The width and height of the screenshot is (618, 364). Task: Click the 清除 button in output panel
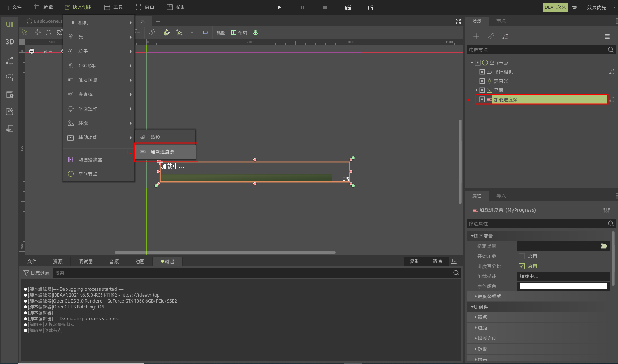point(437,261)
